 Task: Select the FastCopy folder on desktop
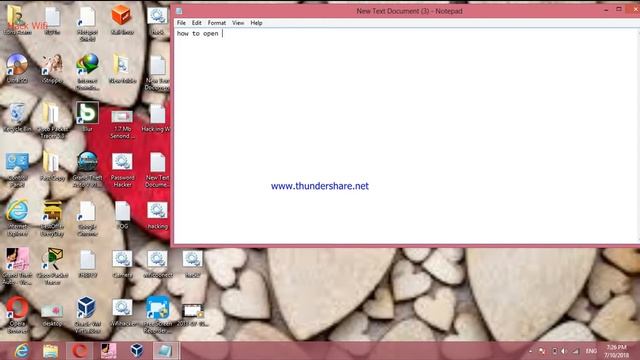(52, 166)
